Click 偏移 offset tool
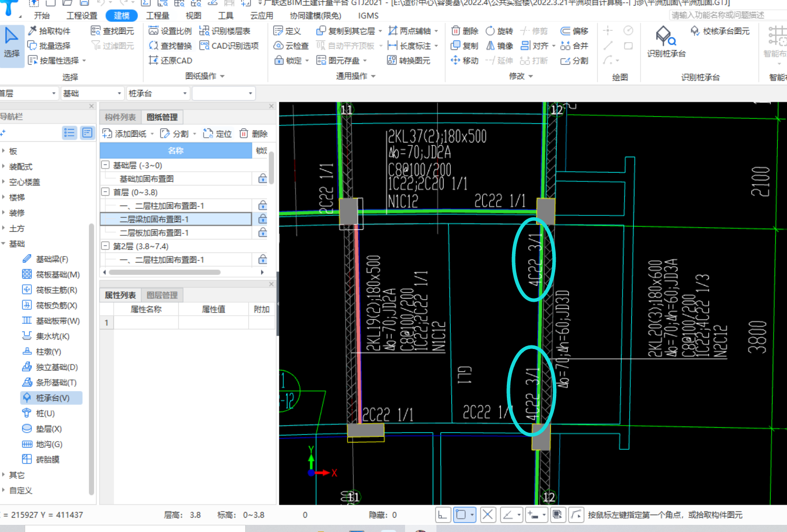The image size is (787, 532). pos(574,31)
